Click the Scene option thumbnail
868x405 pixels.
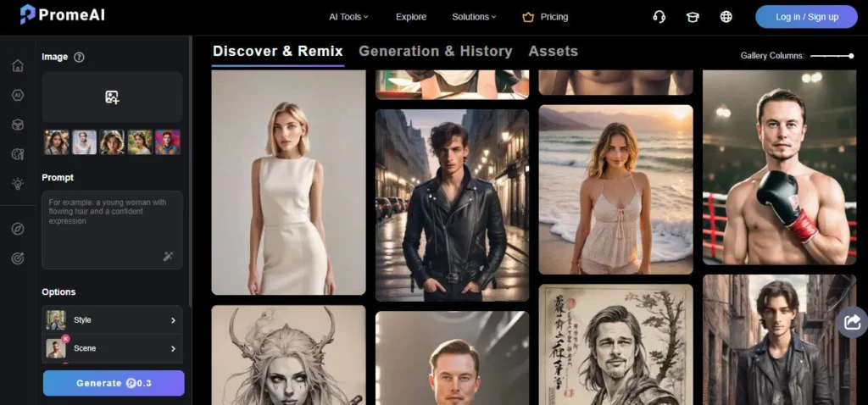(x=56, y=348)
